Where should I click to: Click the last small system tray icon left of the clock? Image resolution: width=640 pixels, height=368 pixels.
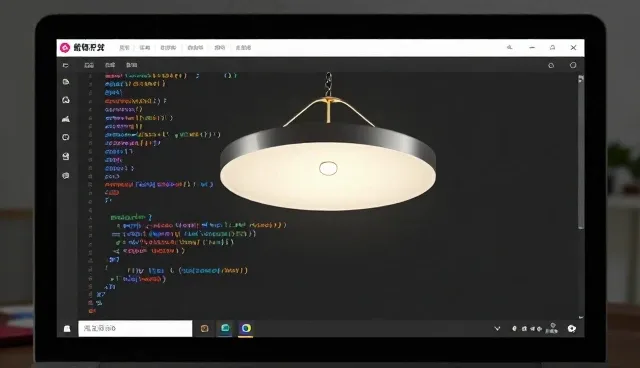tap(539, 328)
